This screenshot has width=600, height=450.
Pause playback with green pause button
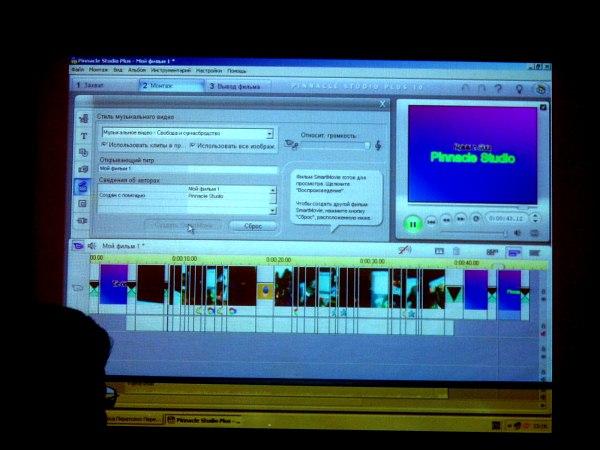[412, 224]
